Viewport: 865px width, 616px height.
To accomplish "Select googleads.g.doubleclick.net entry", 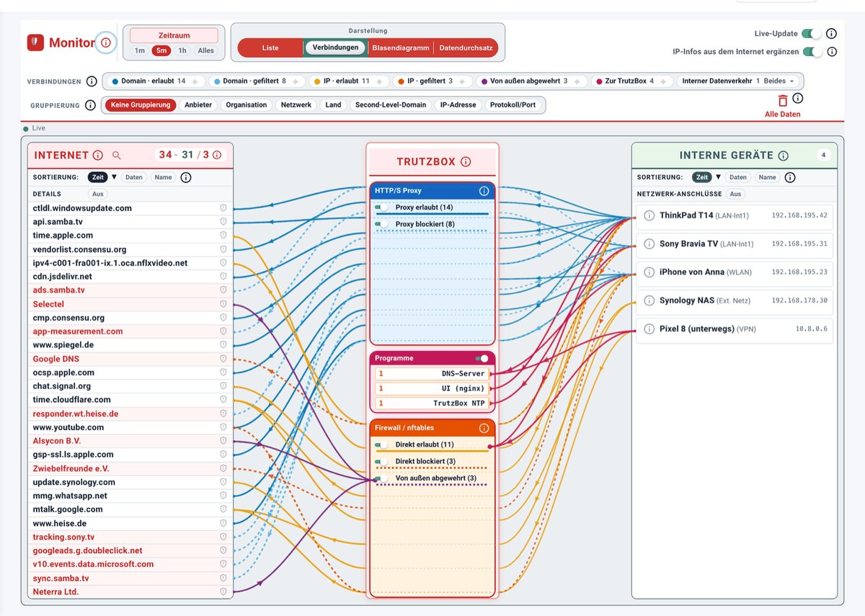I will [130, 550].
